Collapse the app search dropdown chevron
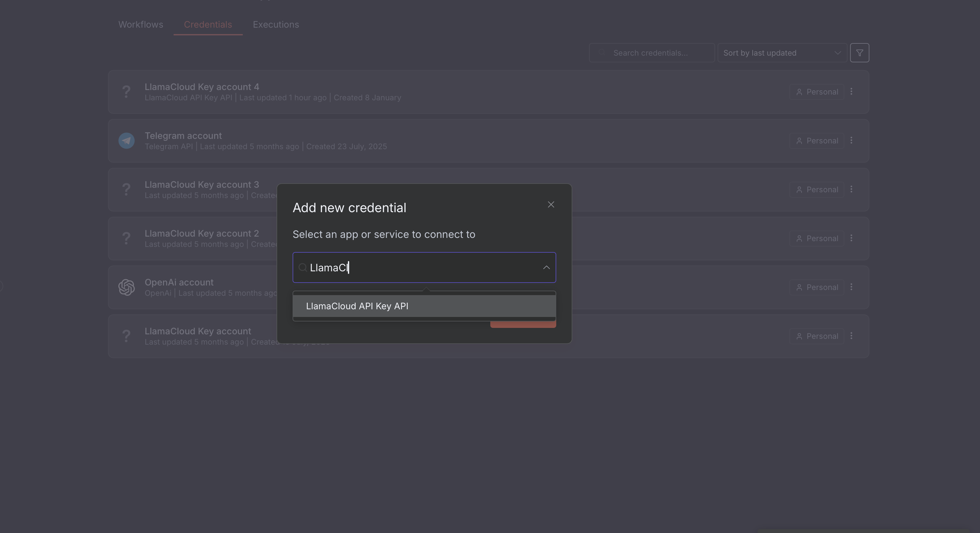Viewport: 980px width, 533px height. point(546,267)
